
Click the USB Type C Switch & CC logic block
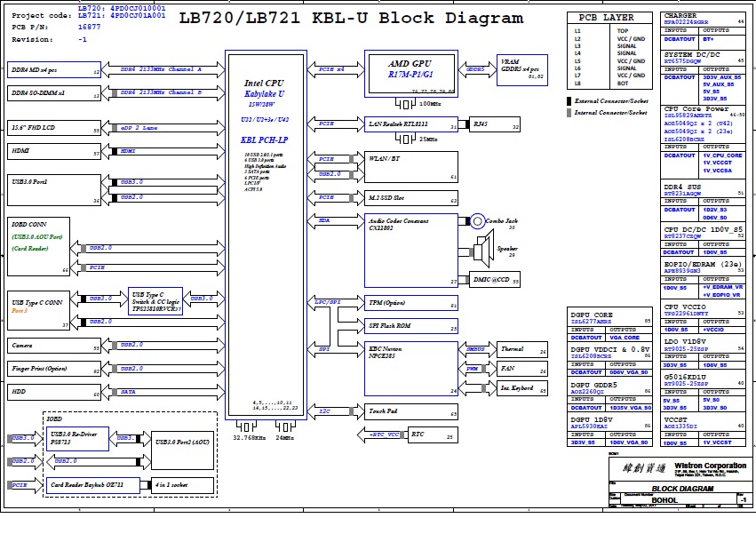pos(155,301)
